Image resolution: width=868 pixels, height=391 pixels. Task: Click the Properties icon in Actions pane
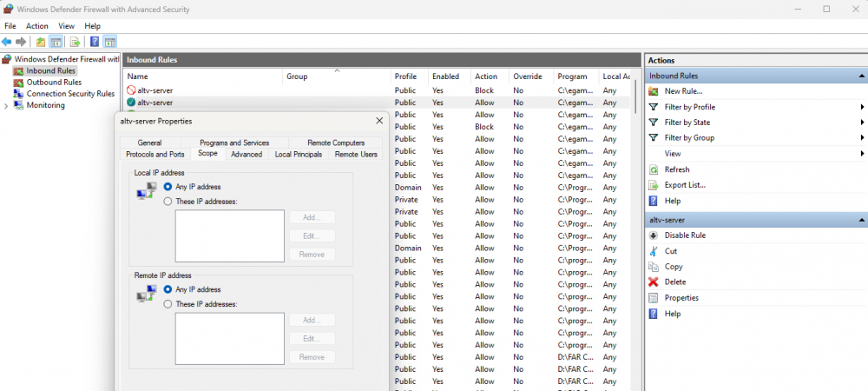point(654,297)
